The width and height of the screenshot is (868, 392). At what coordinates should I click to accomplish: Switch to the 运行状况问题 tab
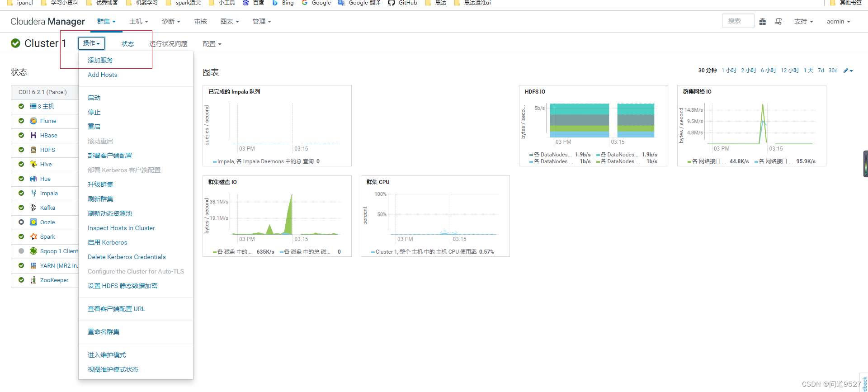pyautogui.click(x=168, y=44)
